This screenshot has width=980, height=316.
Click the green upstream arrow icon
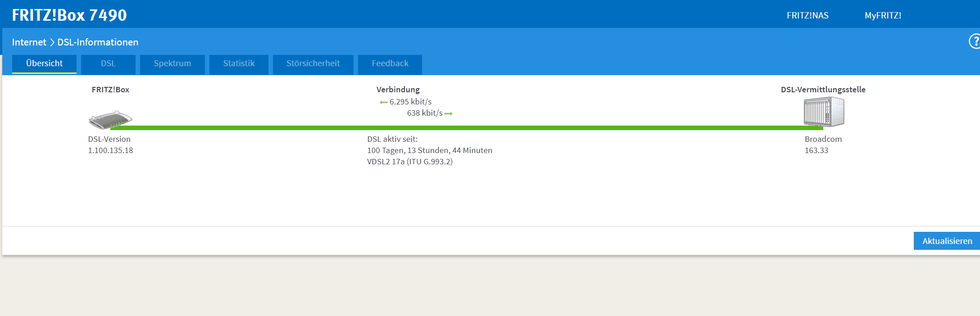[x=449, y=114]
